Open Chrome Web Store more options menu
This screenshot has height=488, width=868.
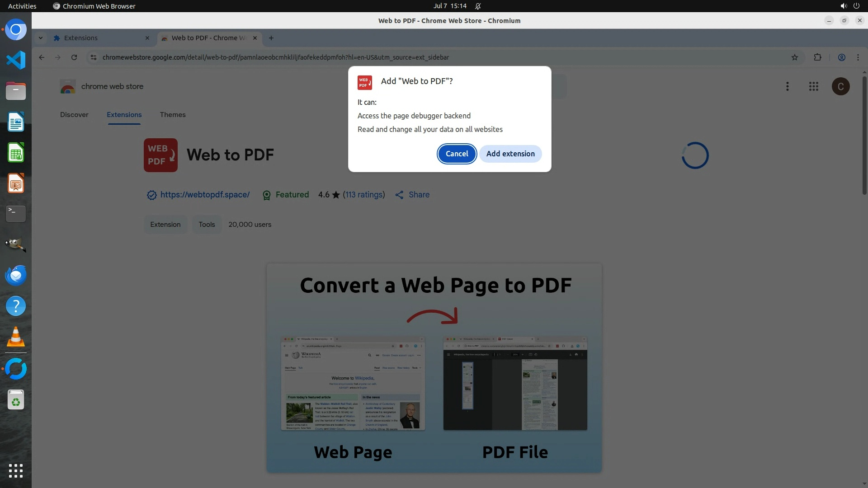pos(787,86)
